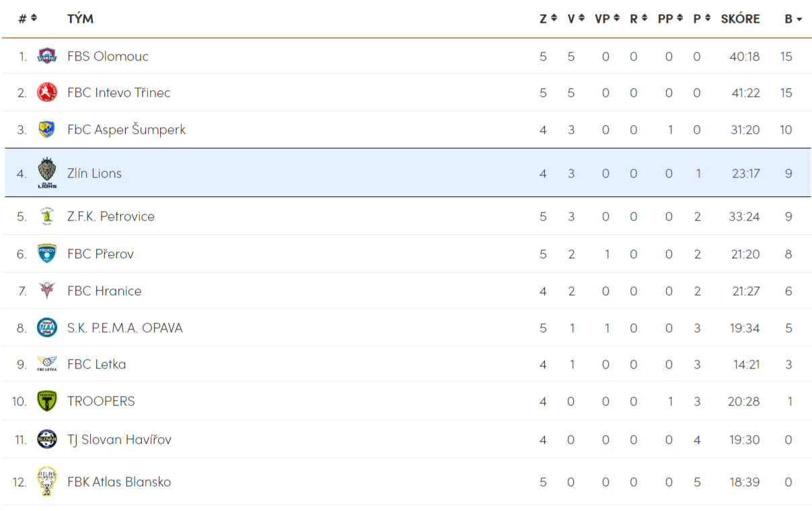
Task: Click the TÝM column header
Action: 80,19
